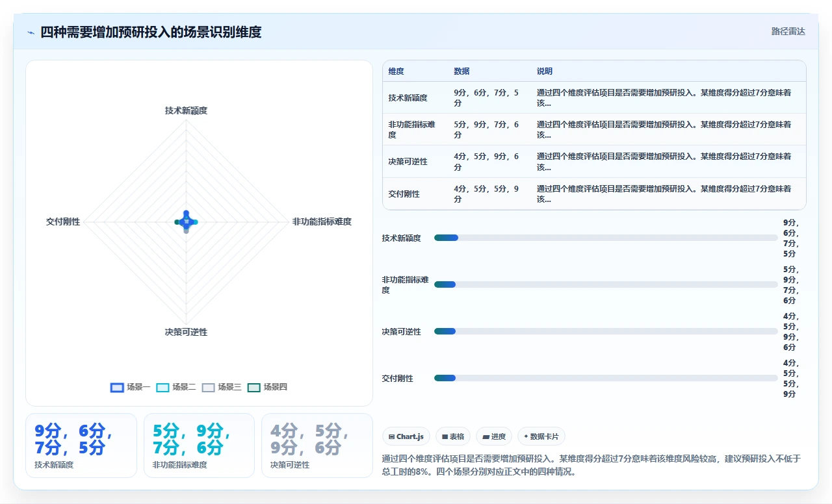Open the 技术新颖度 data card
The width and height of the screenshot is (832, 504).
(x=81, y=446)
